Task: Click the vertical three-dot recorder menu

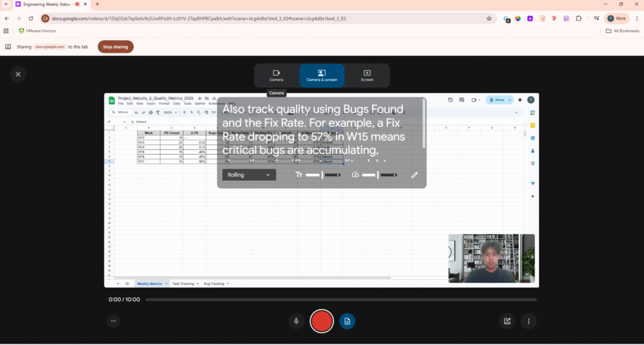Action: coord(528,321)
